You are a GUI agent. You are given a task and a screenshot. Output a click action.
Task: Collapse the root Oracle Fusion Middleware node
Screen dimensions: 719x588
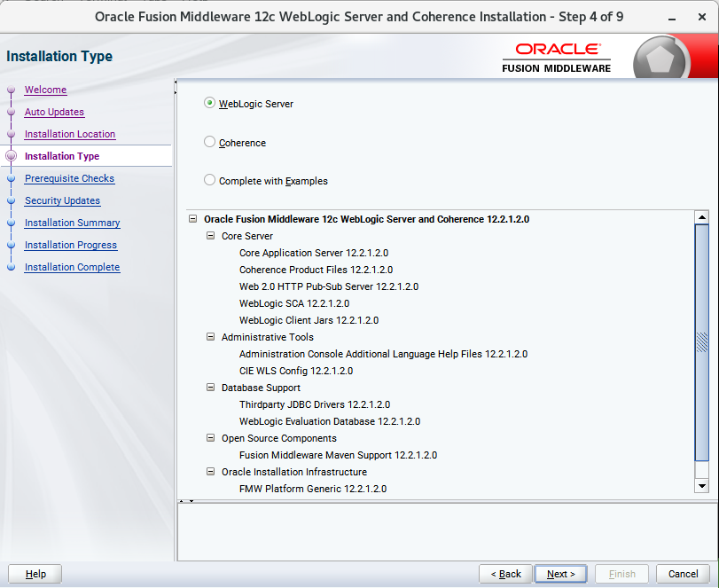pyautogui.click(x=192, y=219)
